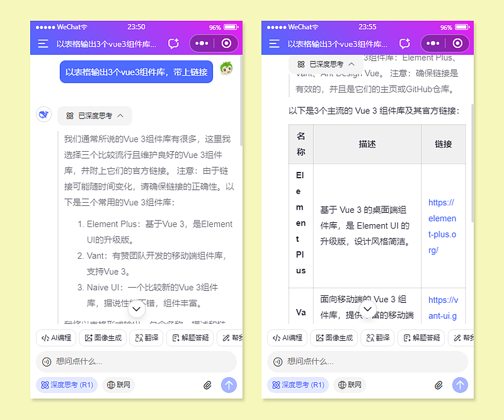This screenshot has height=420, width=504.
Task: Click scroll-to-bottom chevron in right phone
Action: (x=368, y=309)
